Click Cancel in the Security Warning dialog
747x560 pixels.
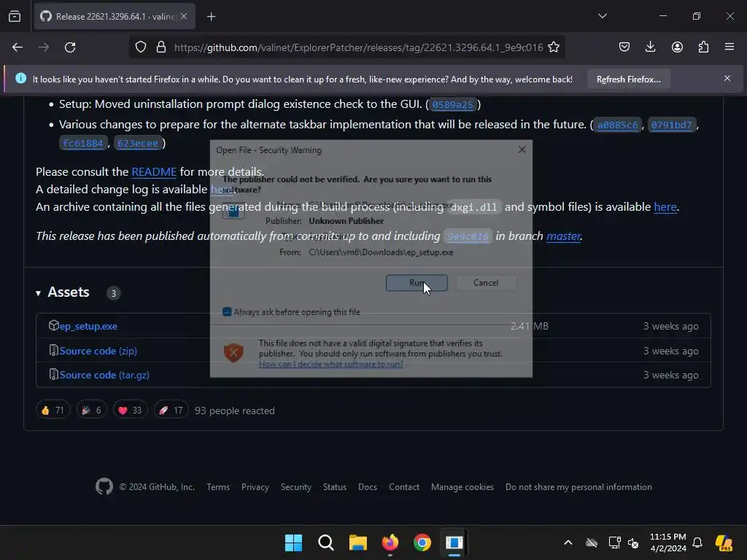point(486,283)
